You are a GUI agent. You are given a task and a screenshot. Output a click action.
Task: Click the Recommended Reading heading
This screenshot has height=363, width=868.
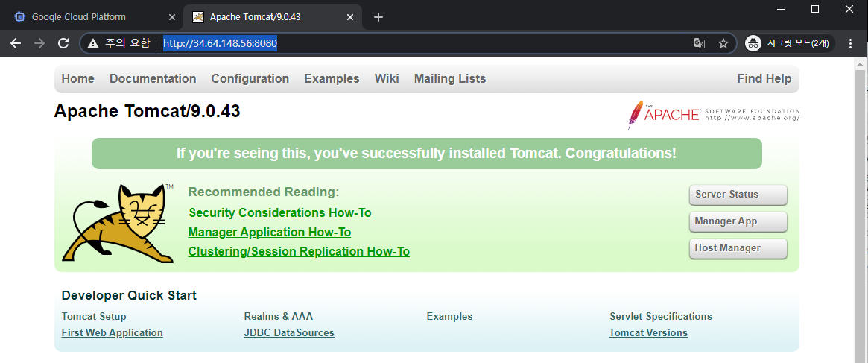pyautogui.click(x=264, y=192)
